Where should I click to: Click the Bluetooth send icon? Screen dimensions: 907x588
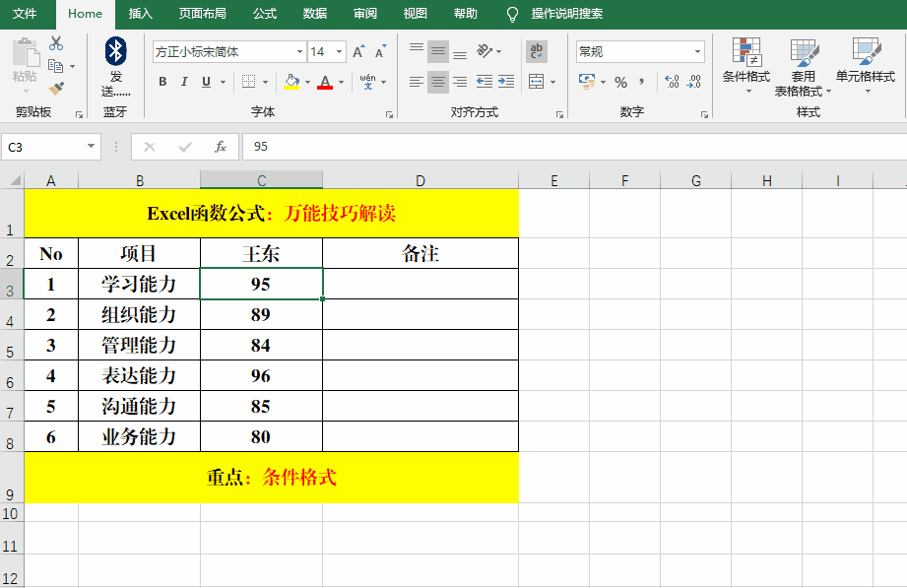115,51
